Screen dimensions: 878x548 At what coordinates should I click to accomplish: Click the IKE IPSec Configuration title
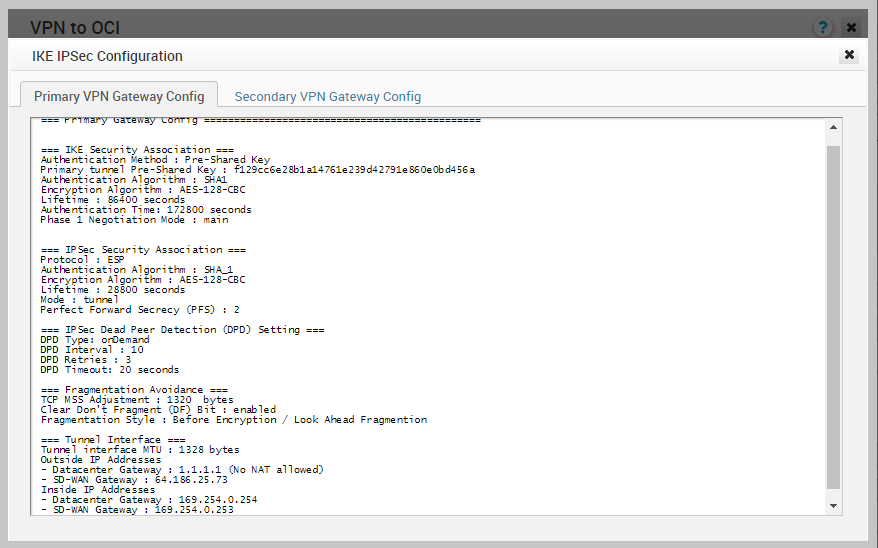107,56
